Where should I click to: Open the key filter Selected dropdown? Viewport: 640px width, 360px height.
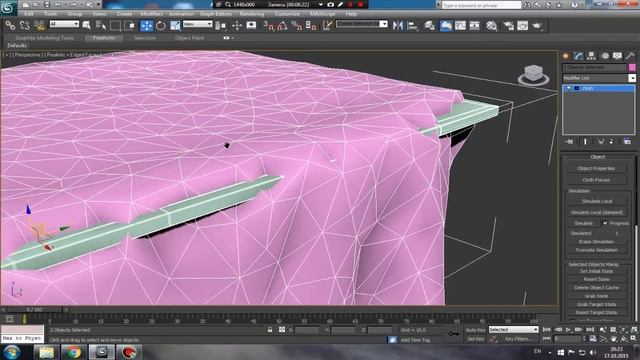[513, 329]
